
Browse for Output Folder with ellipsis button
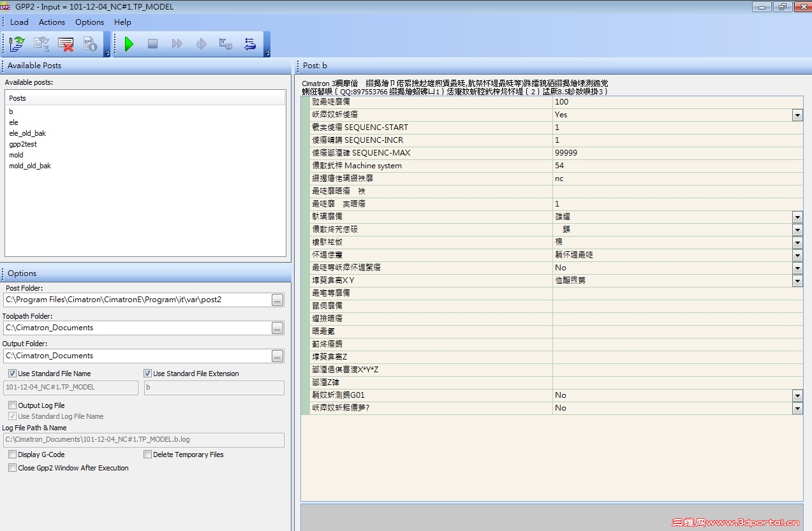(277, 356)
